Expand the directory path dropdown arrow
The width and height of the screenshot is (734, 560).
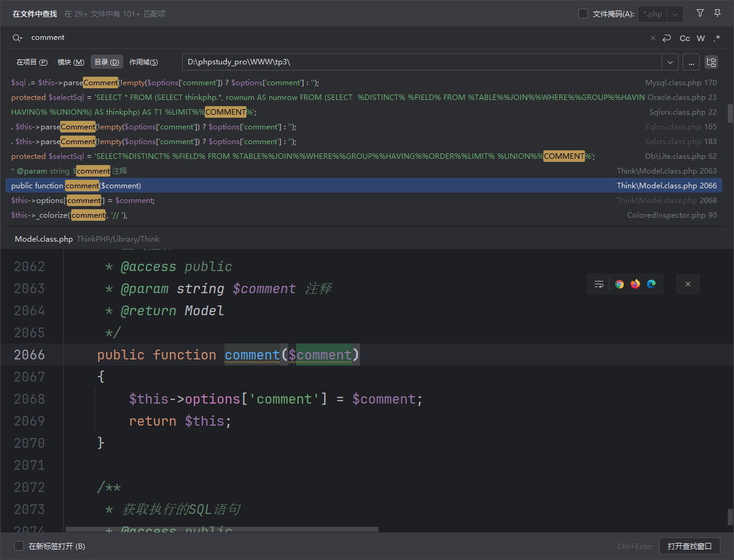pyautogui.click(x=670, y=62)
